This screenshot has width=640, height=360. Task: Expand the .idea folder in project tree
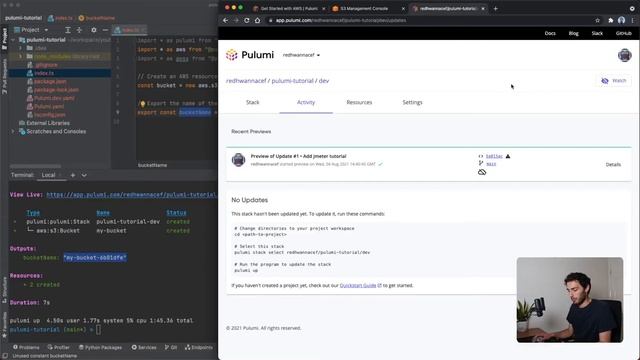pyautogui.click(x=20, y=48)
